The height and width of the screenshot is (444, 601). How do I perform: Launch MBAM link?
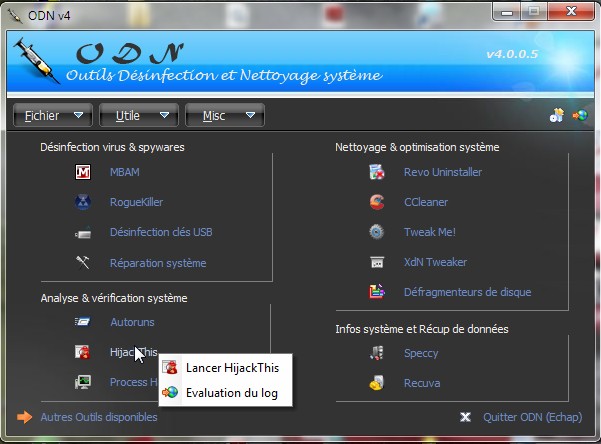tap(125, 172)
